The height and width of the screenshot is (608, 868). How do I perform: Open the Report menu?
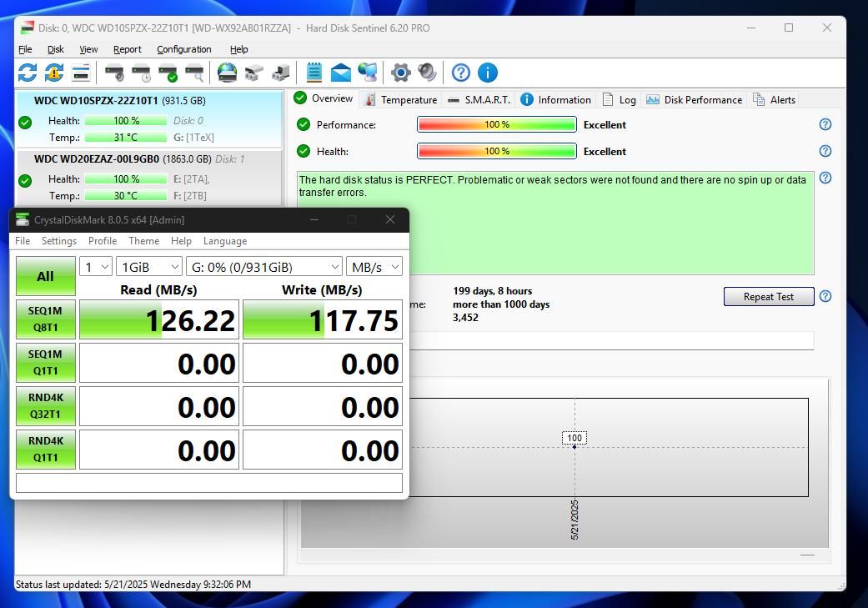click(x=128, y=49)
